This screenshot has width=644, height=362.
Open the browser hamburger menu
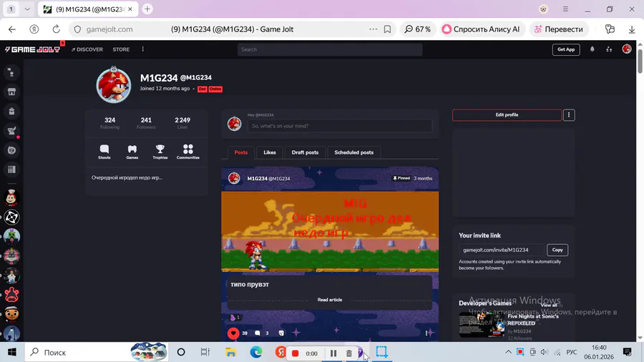[565, 9]
